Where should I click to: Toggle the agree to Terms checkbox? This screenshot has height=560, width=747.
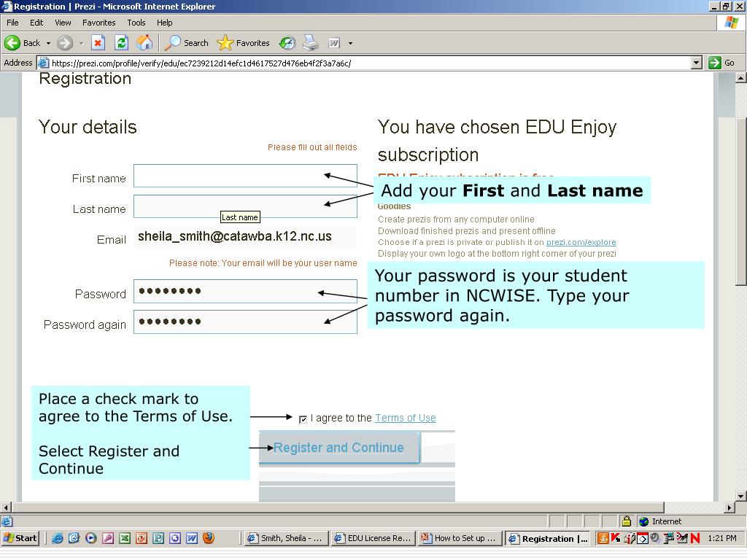click(x=303, y=419)
